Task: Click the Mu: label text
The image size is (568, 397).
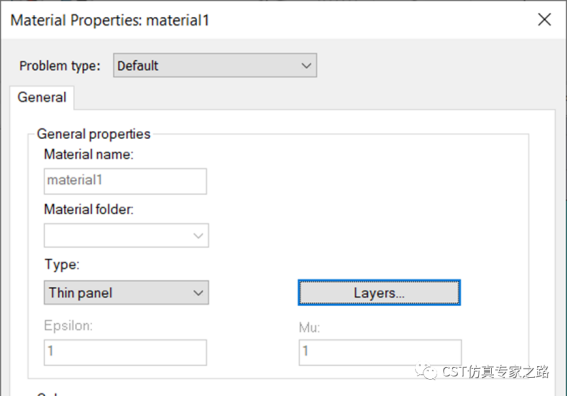Action: coord(309,327)
